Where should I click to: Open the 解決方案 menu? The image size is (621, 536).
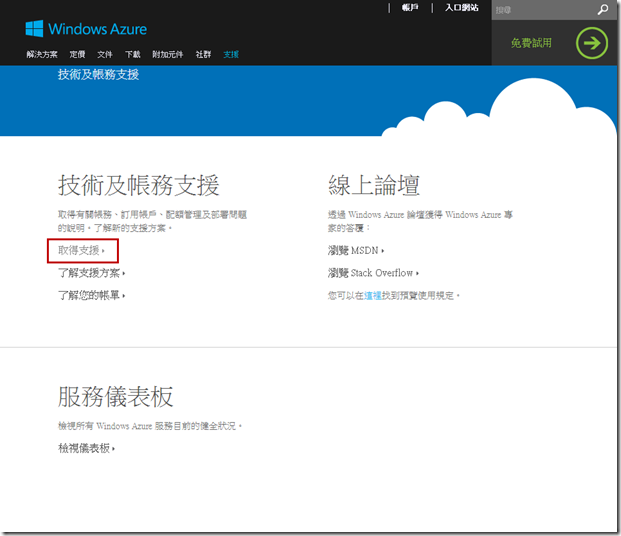pyautogui.click(x=42, y=54)
